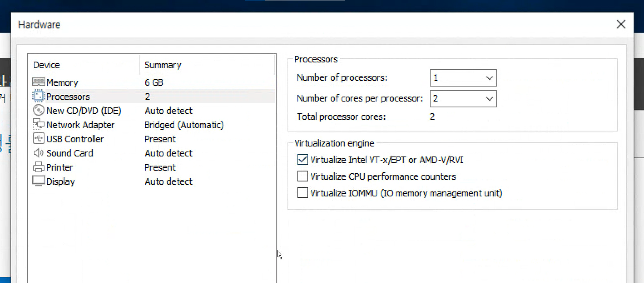Click the Processors summary value 2
Screen dimensions: 644x283
pos(148,97)
